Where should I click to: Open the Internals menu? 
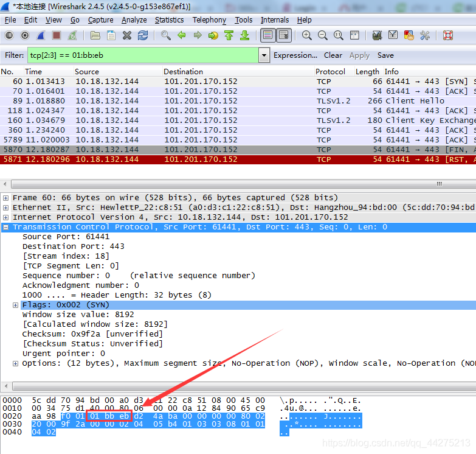pyautogui.click(x=275, y=20)
